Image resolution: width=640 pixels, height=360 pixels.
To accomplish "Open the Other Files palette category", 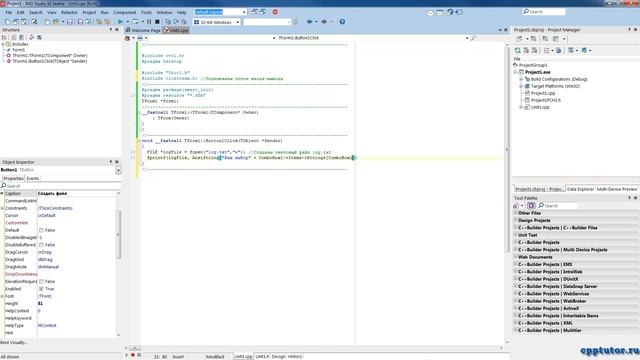I will point(576,213).
